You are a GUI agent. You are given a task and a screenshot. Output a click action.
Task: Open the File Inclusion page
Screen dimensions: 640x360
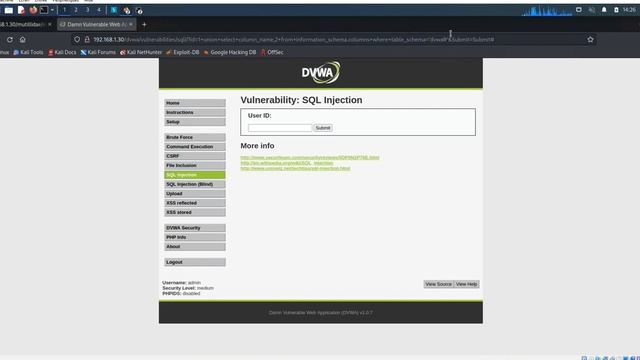195,166
